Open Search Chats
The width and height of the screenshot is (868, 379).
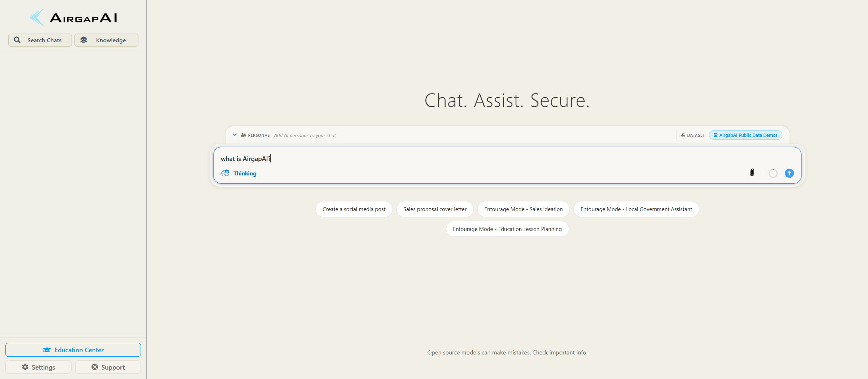(40, 40)
